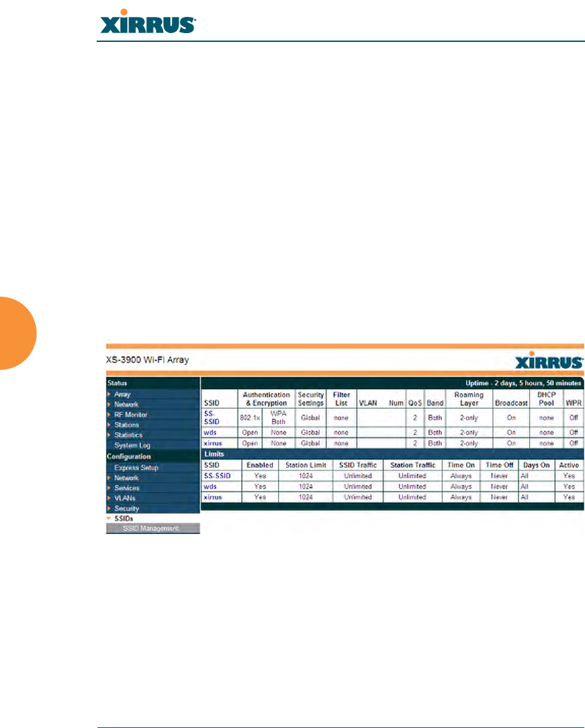585x728 pixels.
Task: Click Authentication & Encryption column header
Action: [266, 399]
